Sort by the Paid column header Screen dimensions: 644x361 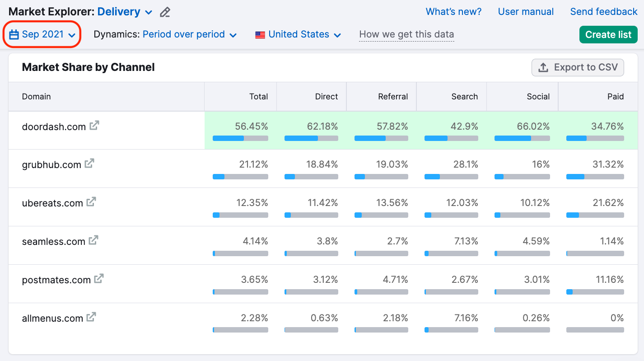pyautogui.click(x=616, y=96)
